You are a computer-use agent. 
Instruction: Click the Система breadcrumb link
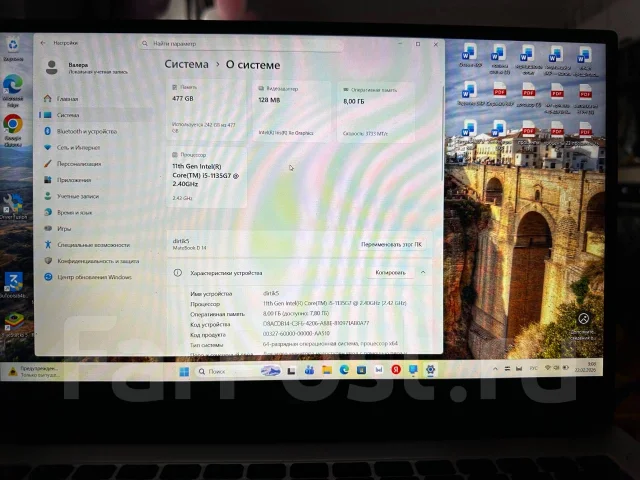point(187,64)
